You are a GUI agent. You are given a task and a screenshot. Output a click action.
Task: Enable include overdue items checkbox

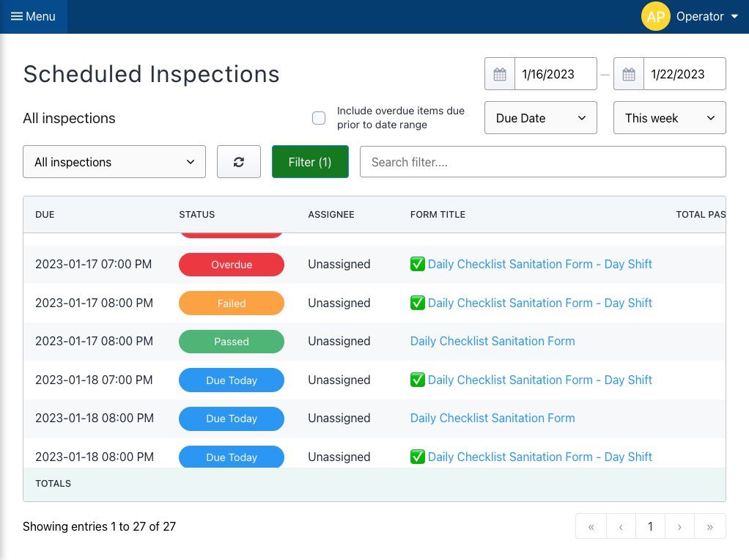coord(319,117)
